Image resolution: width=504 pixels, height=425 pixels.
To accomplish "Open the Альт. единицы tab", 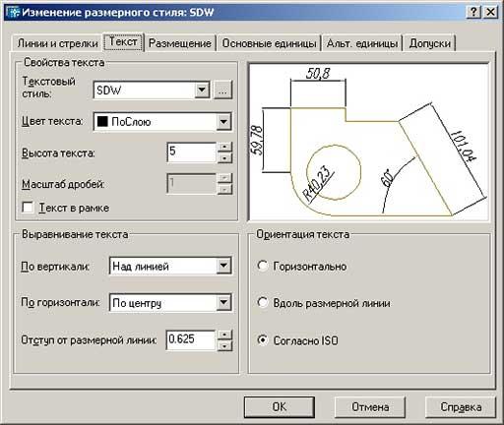I will click(362, 43).
